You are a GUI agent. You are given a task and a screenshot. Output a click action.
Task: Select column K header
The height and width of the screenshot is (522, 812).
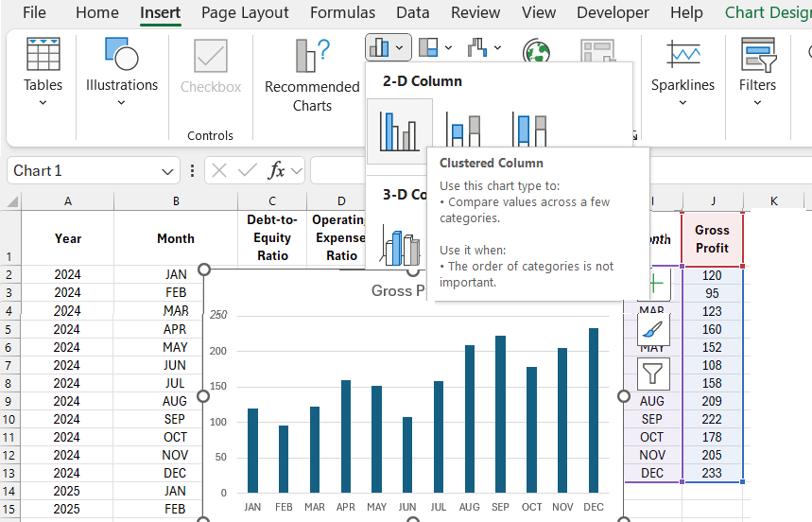point(773,200)
